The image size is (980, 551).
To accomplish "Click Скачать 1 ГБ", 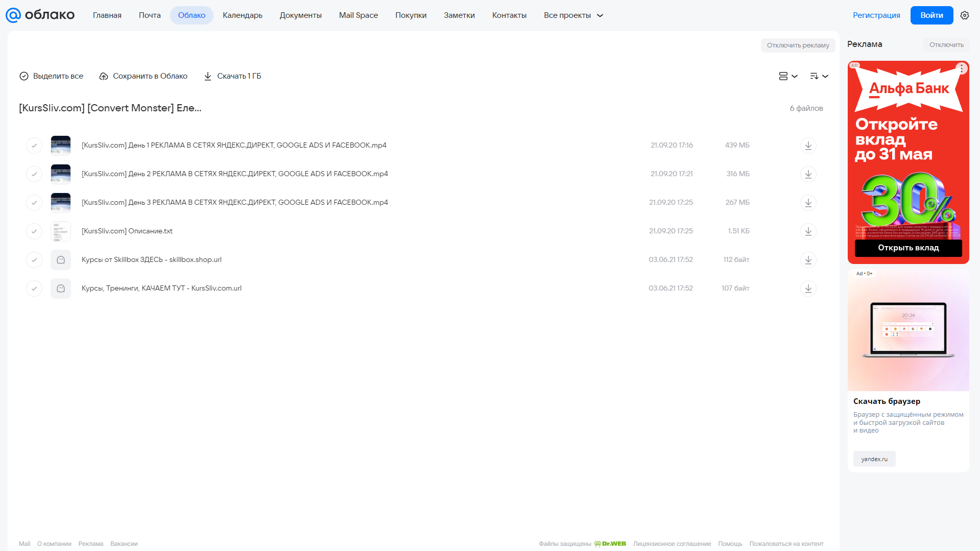I will pos(232,76).
